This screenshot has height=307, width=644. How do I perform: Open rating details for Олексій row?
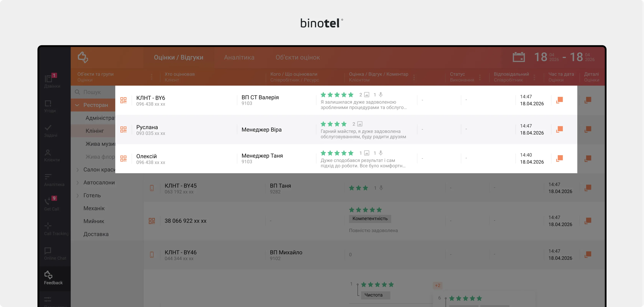[x=559, y=158]
